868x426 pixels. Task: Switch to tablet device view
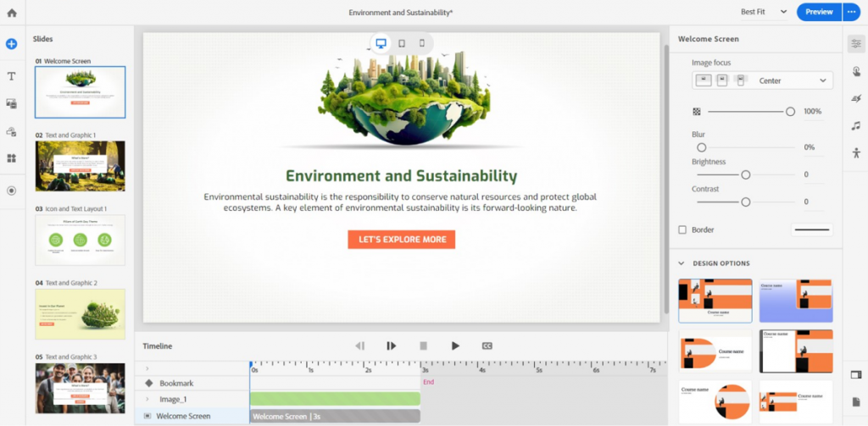coord(402,43)
